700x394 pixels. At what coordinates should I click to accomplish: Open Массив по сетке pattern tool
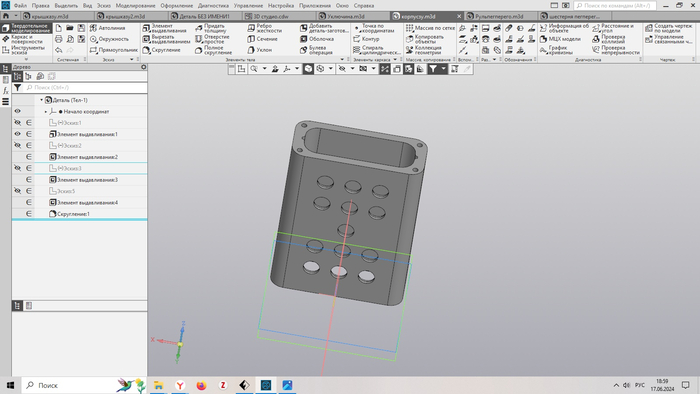pos(430,28)
